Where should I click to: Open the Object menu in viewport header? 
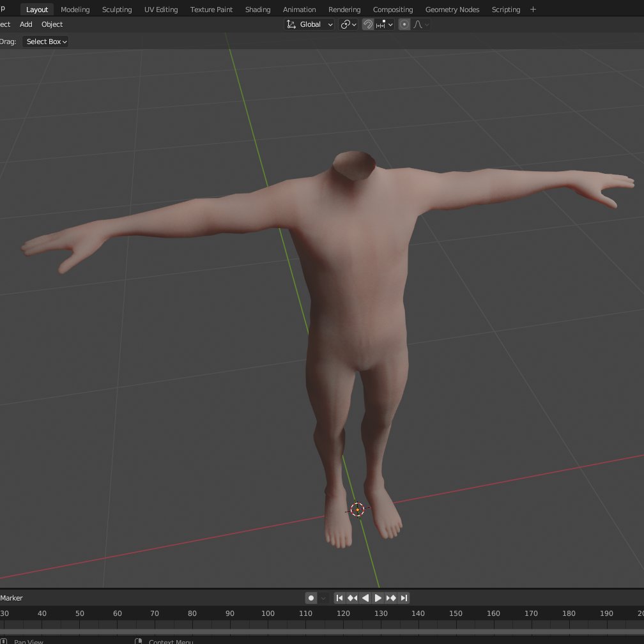(52, 24)
